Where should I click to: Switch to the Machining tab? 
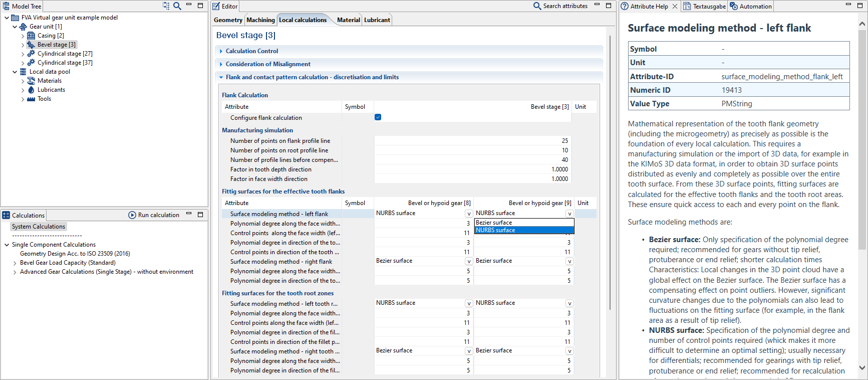pyautogui.click(x=260, y=20)
